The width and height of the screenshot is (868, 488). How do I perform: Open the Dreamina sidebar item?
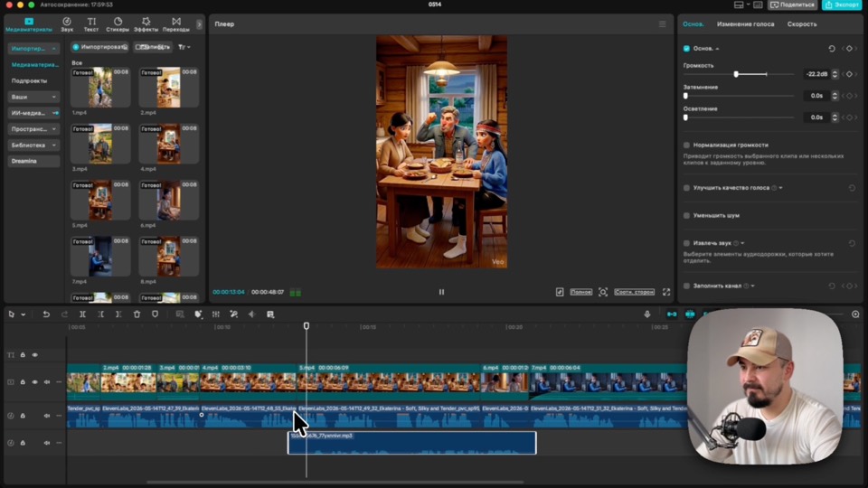click(x=33, y=161)
